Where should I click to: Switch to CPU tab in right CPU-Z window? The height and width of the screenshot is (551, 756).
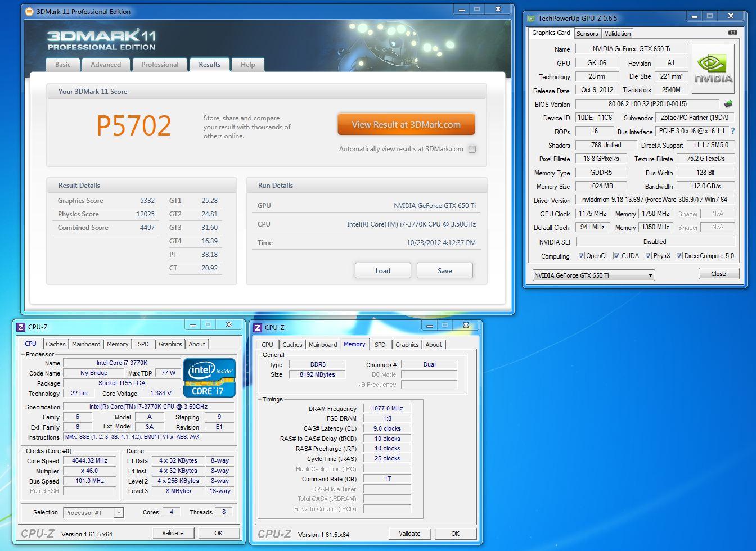[268, 345]
